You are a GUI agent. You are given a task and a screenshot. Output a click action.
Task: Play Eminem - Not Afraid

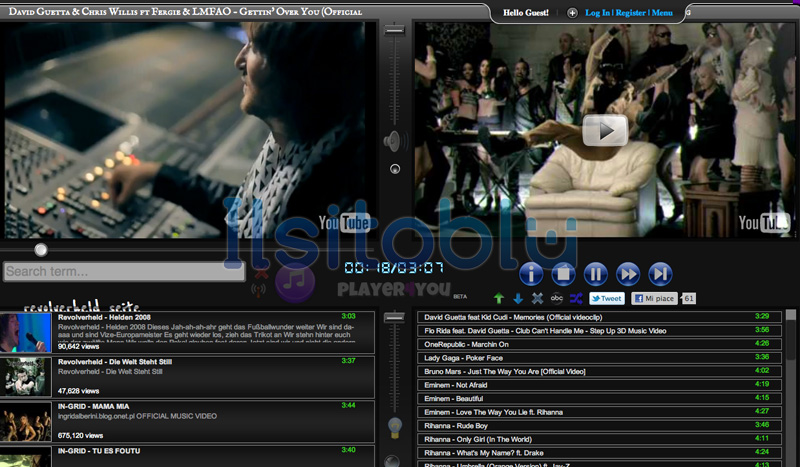pyautogui.click(x=599, y=385)
